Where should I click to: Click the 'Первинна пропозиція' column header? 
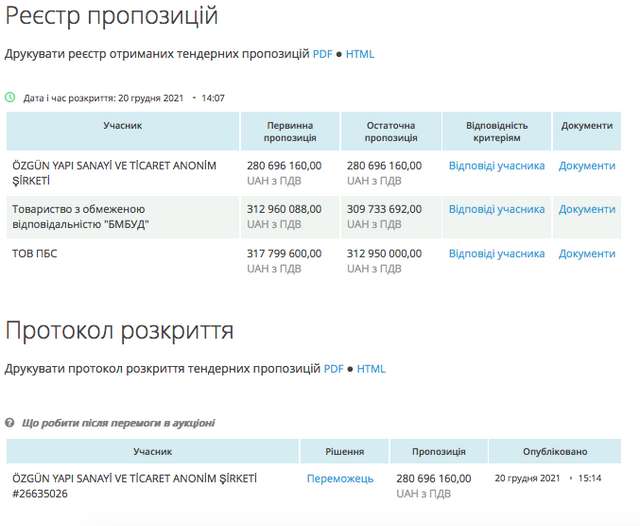[x=290, y=132]
